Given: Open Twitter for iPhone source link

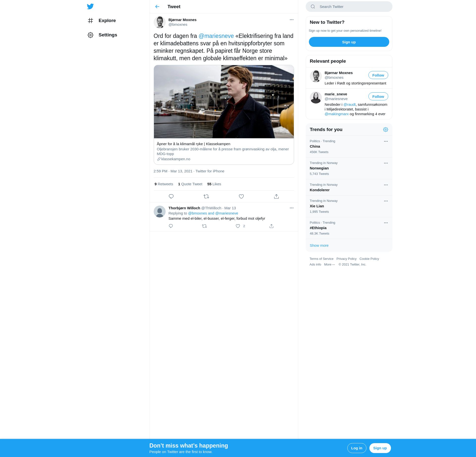Looking at the screenshot, I should pos(210,171).
